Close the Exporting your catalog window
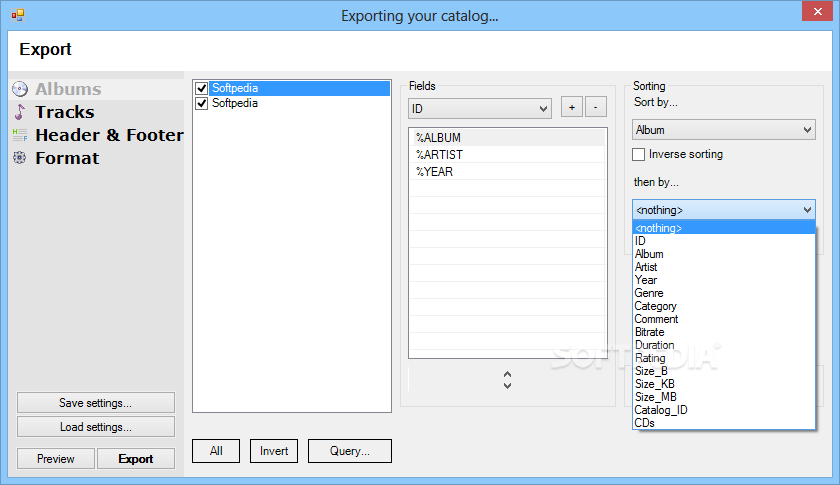Image resolution: width=840 pixels, height=485 pixels. pos(817,11)
